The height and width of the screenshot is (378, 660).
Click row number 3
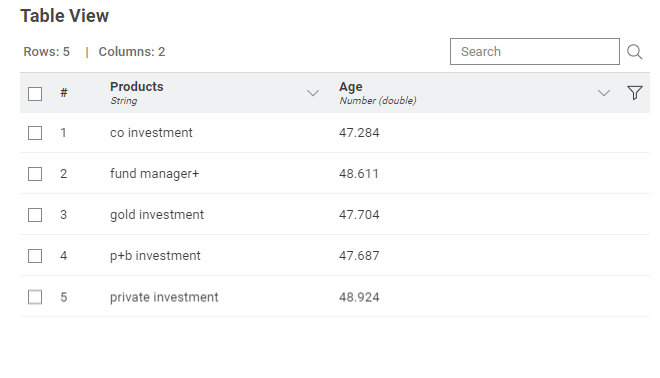click(64, 215)
